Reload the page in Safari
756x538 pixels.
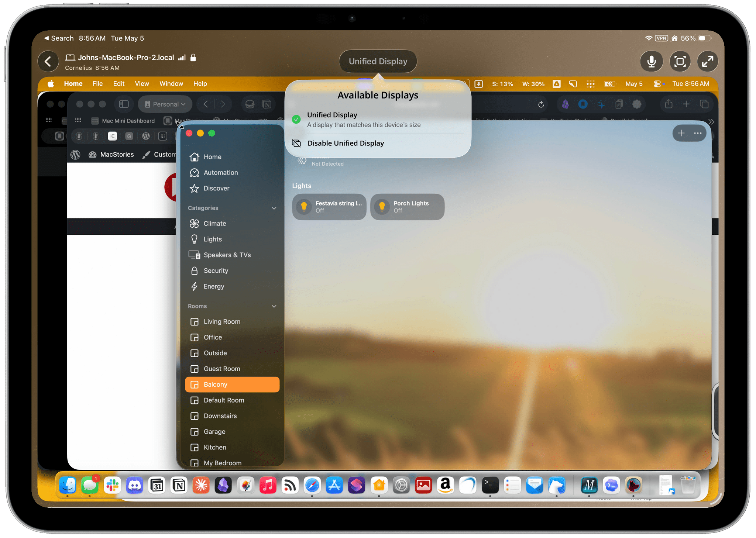tap(541, 104)
